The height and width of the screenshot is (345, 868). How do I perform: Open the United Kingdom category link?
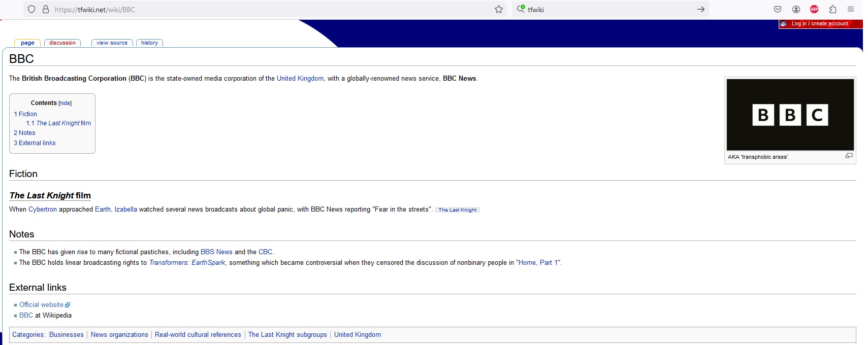tap(358, 335)
